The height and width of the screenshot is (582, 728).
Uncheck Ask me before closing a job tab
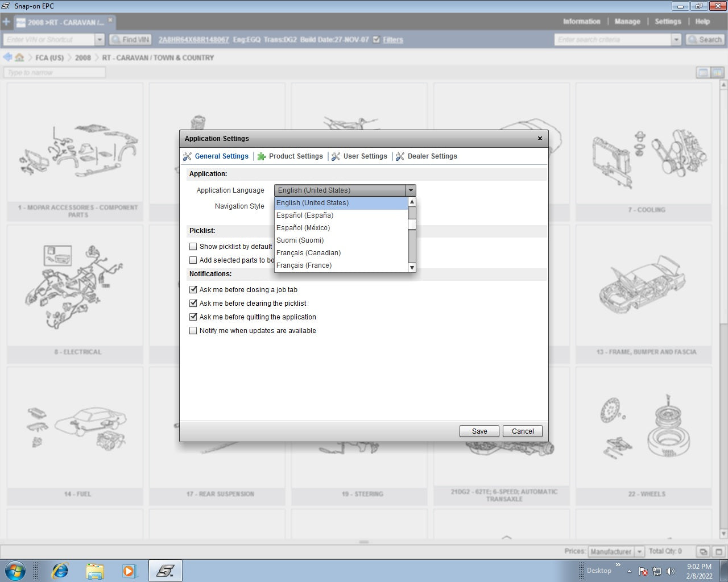click(x=193, y=290)
